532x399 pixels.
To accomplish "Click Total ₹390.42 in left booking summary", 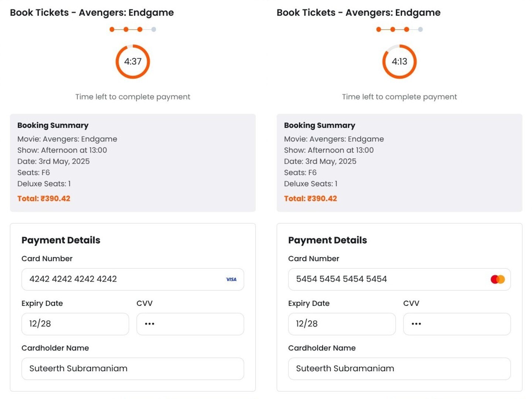I will point(44,198).
